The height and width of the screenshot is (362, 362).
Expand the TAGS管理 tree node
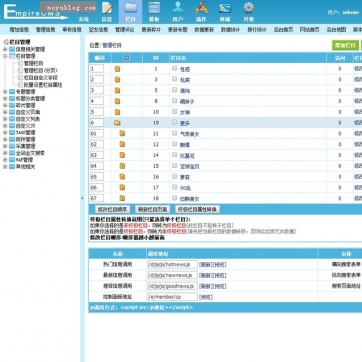click(x=5, y=133)
